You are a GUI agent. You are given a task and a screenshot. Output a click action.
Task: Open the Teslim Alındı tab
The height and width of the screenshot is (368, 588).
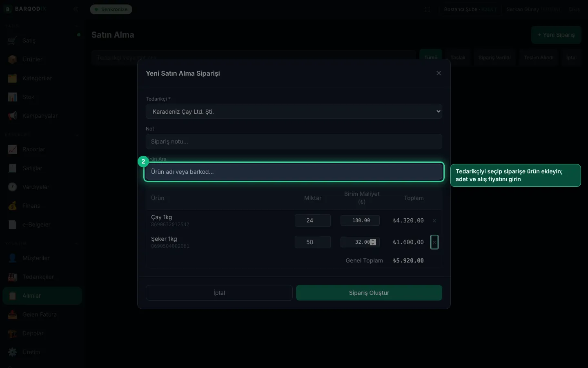(x=539, y=58)
